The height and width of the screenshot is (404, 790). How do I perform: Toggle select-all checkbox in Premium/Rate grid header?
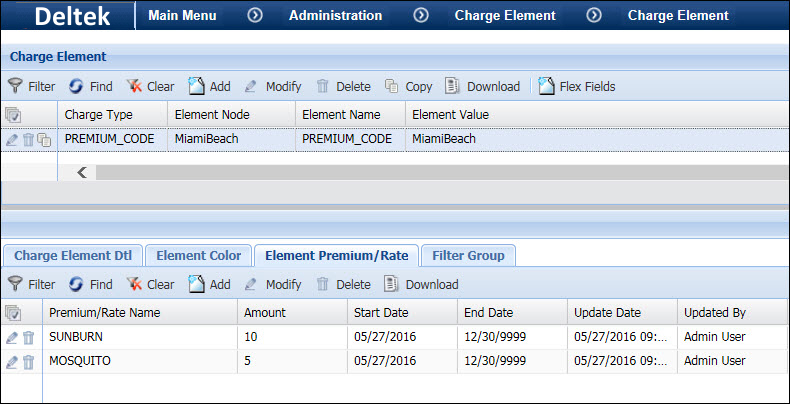[13, 313]
